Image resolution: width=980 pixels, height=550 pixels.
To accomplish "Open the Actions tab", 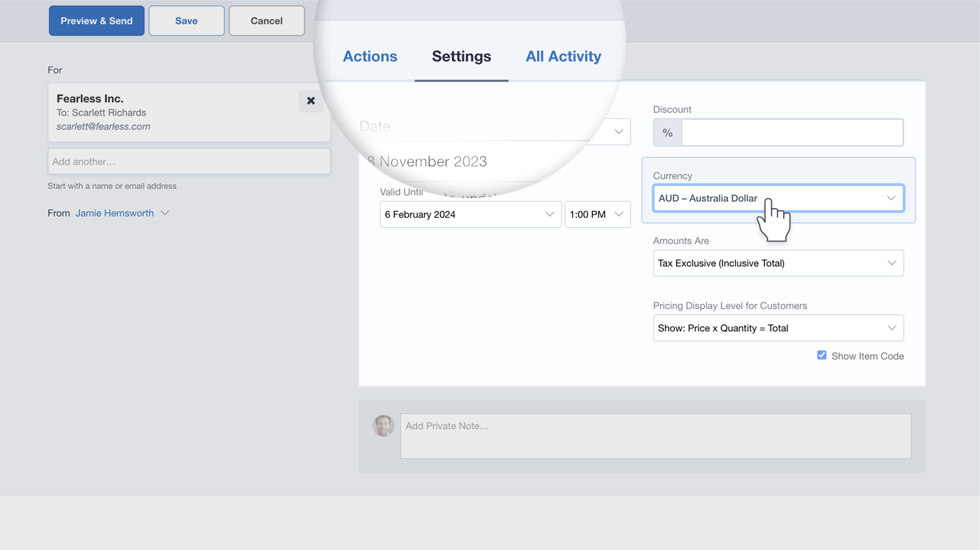I will (370, 56).
